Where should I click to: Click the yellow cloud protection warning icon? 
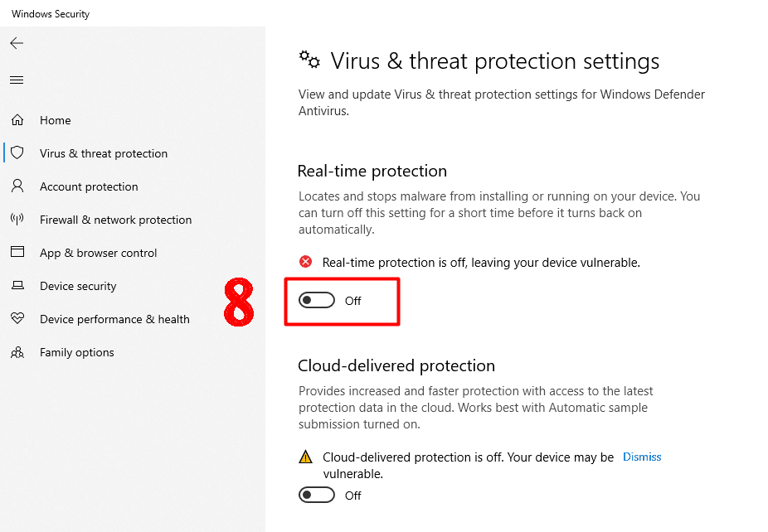pyautogui.click(x=306, y=457)
